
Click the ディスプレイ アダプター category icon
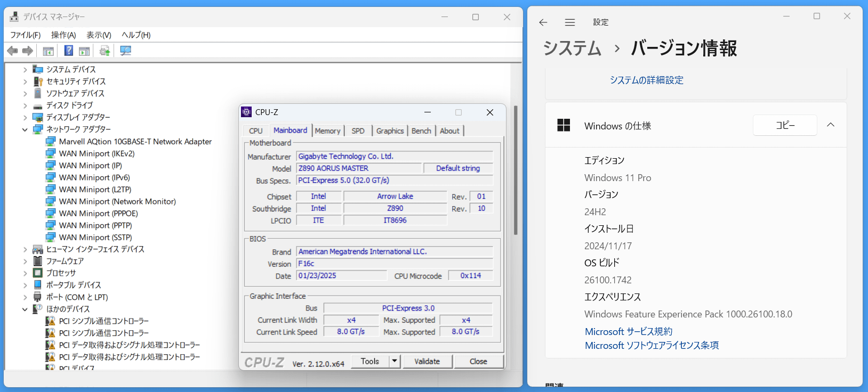pyautogui.click(x=38, y=117)
